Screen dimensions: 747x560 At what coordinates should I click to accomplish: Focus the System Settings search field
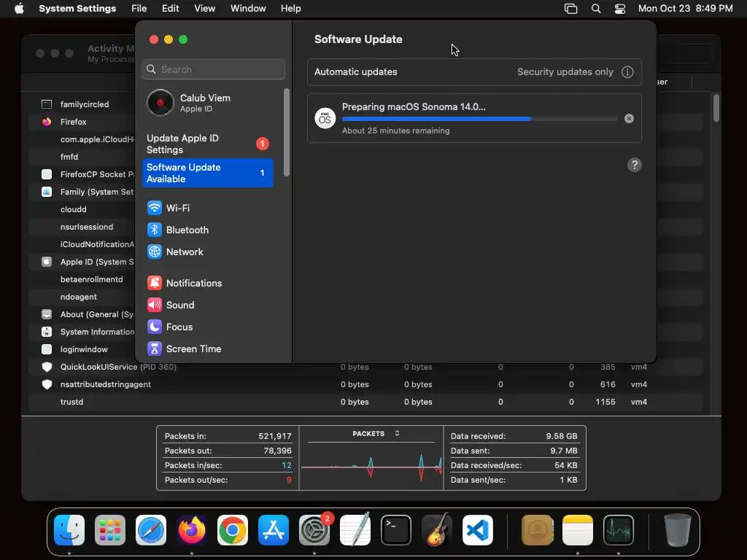[214, 69]
